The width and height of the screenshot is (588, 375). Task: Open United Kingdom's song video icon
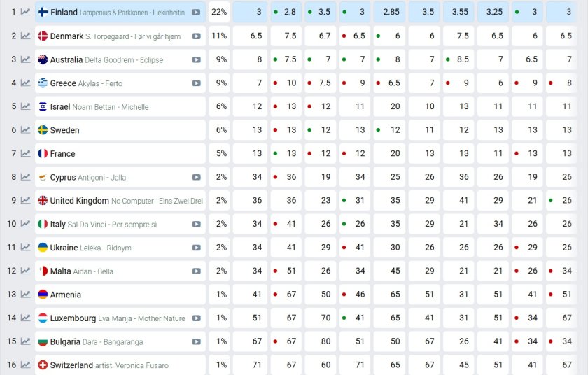pyautogui.click(x=197, y=201)
